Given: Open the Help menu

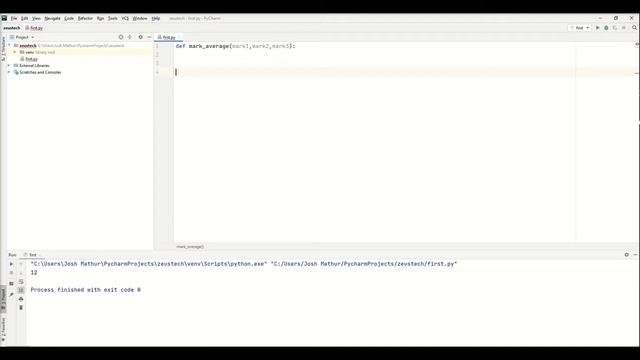Looking at the screenshot, I should pyautogui.click(x=156, y=18).
